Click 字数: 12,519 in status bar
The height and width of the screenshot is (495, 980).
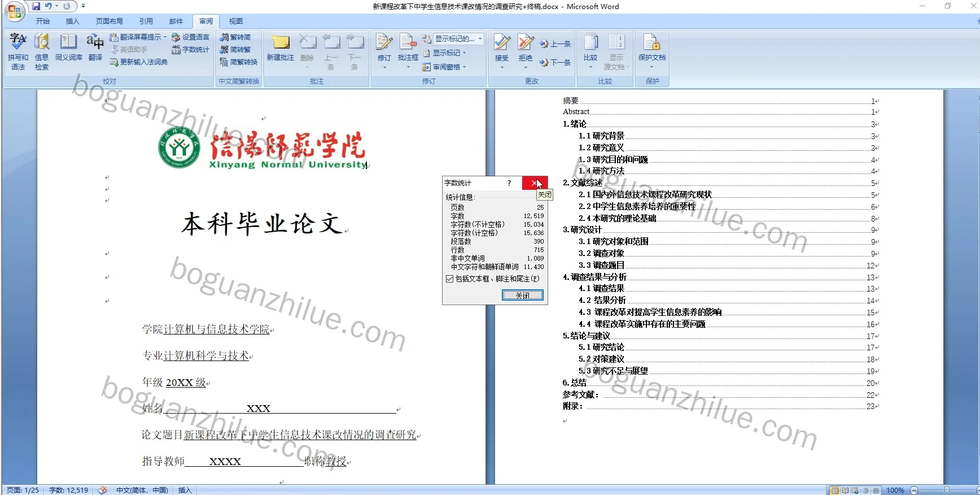click(x=69, y=490)
